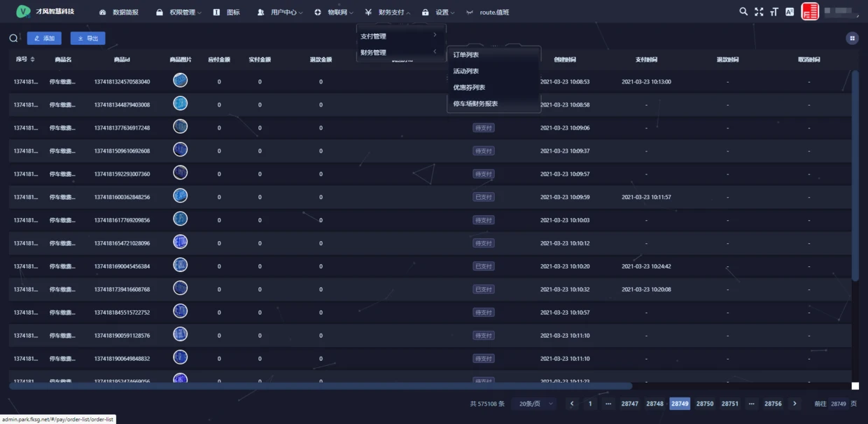Click the yen icon beside 财务支付

pyautogui.click(x=368, y=13)
